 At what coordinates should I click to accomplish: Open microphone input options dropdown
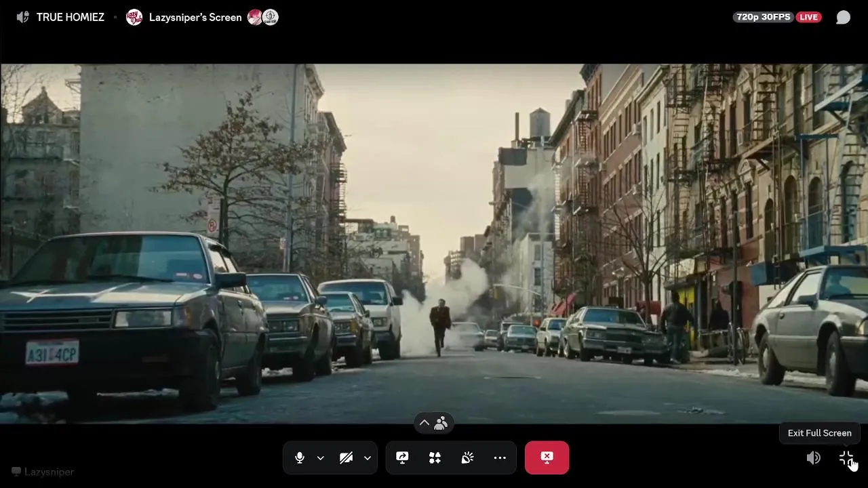[x=321, y=458]
